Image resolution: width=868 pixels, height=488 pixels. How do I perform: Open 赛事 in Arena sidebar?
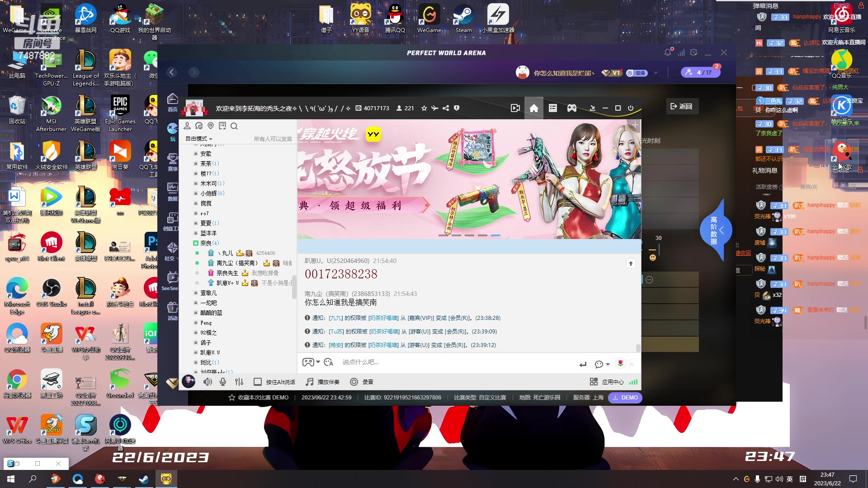(x=173, y=162)
